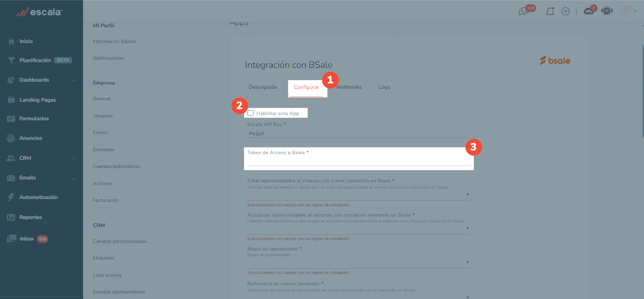644x299 pixels.
Task: Switch to the Webhooks tab
Action: (349, 87)
